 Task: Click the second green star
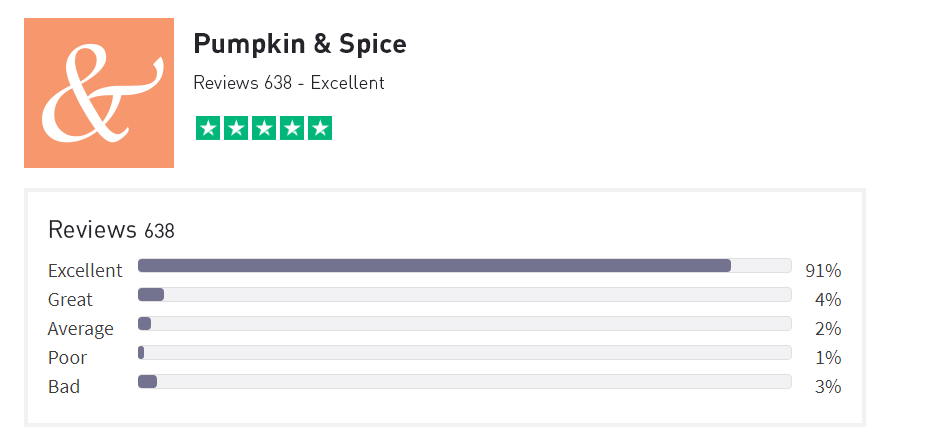pos(236,128)
